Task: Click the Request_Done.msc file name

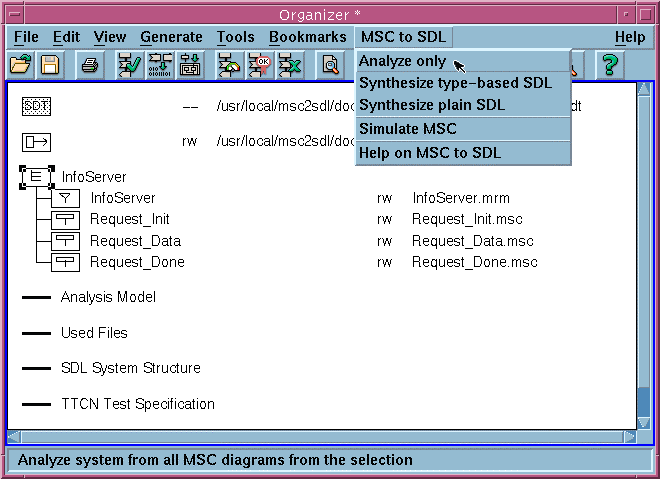Action: point(475,262)
